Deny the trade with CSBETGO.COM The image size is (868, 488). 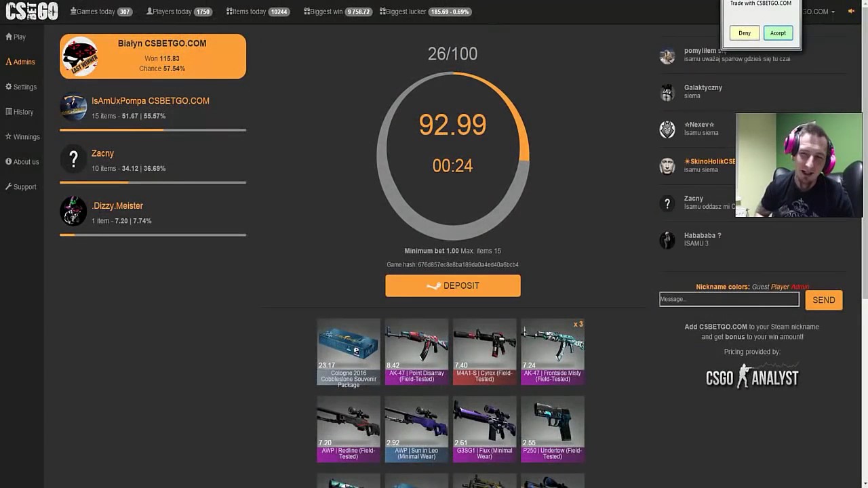click(x=745, y=33)
